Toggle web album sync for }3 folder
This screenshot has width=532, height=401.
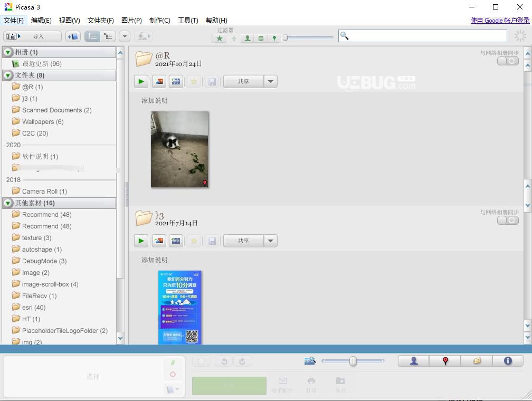point(508,221)
